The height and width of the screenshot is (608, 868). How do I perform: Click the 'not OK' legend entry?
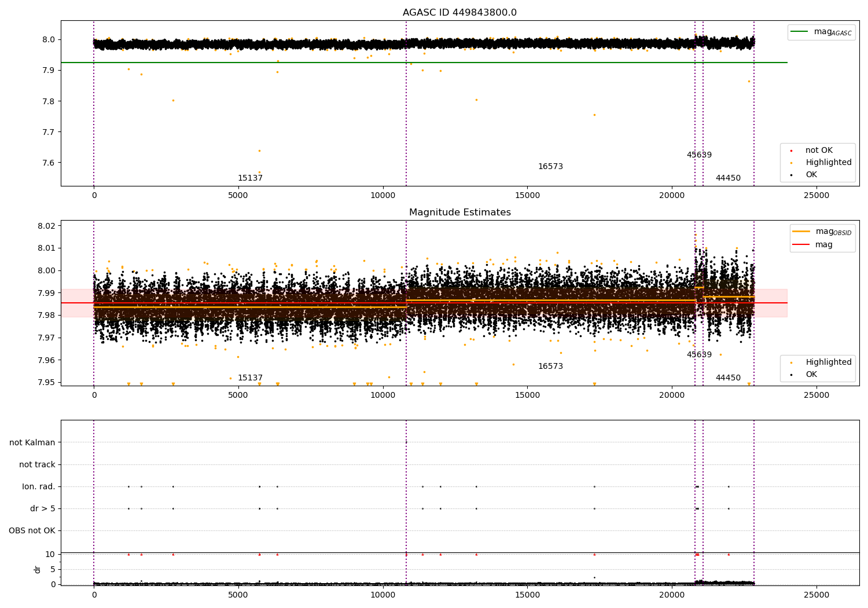click(x=819, y=151)
